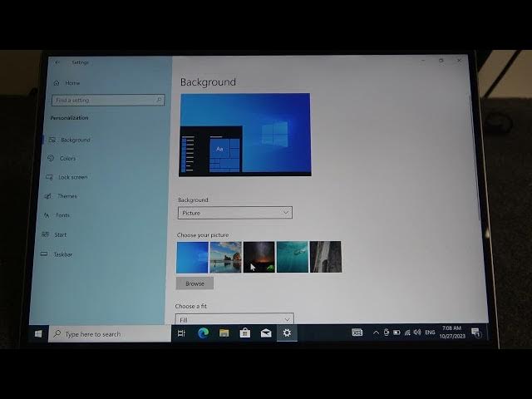Image resolution: width=532 pixels, height=399 pixels.
Task: Click the Themes brush icon
Action: click(48, 196)
